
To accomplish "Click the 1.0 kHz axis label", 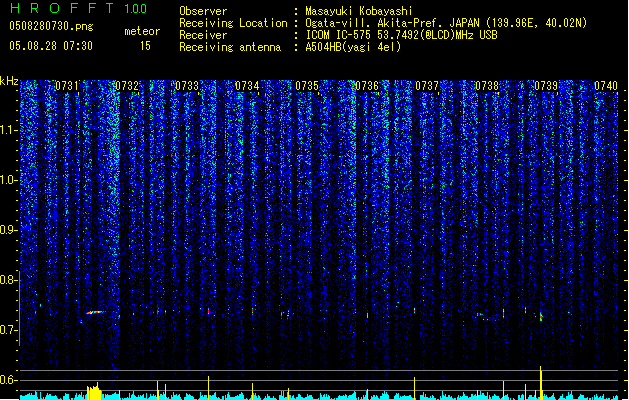I will point(9,180).
